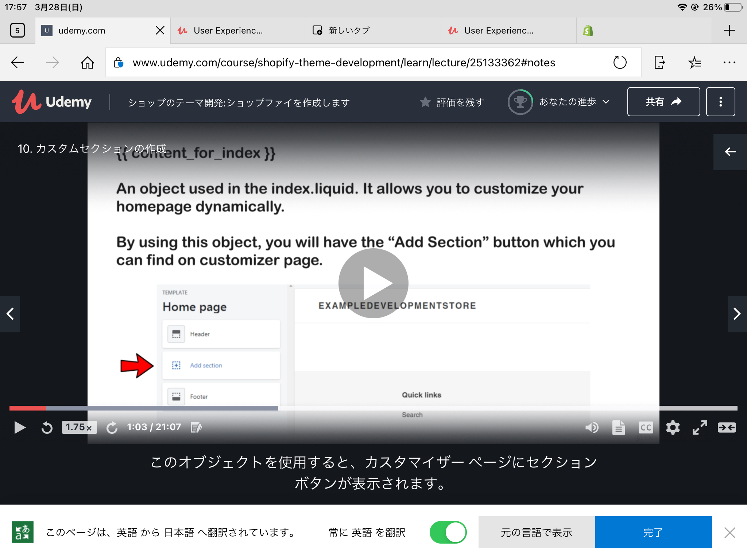Open video settings gear
This screenshot has height=560, width=747.
coord(673,427)
